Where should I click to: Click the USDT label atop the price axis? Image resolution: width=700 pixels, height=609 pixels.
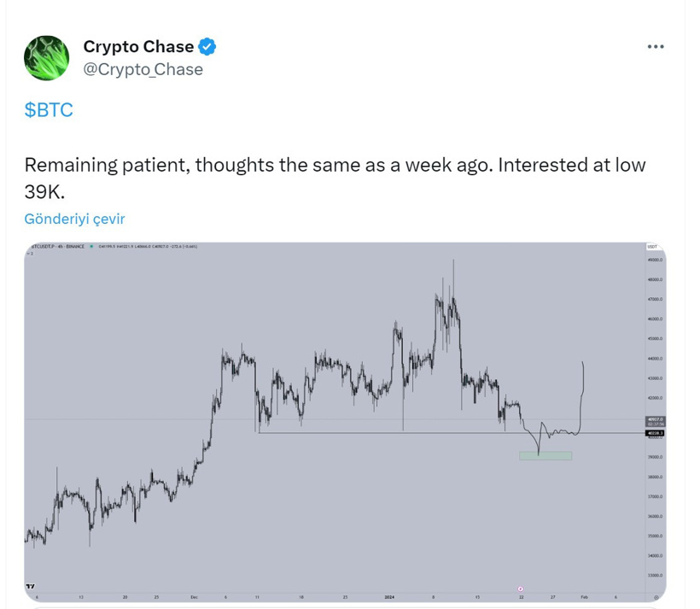tap(654, 246)
